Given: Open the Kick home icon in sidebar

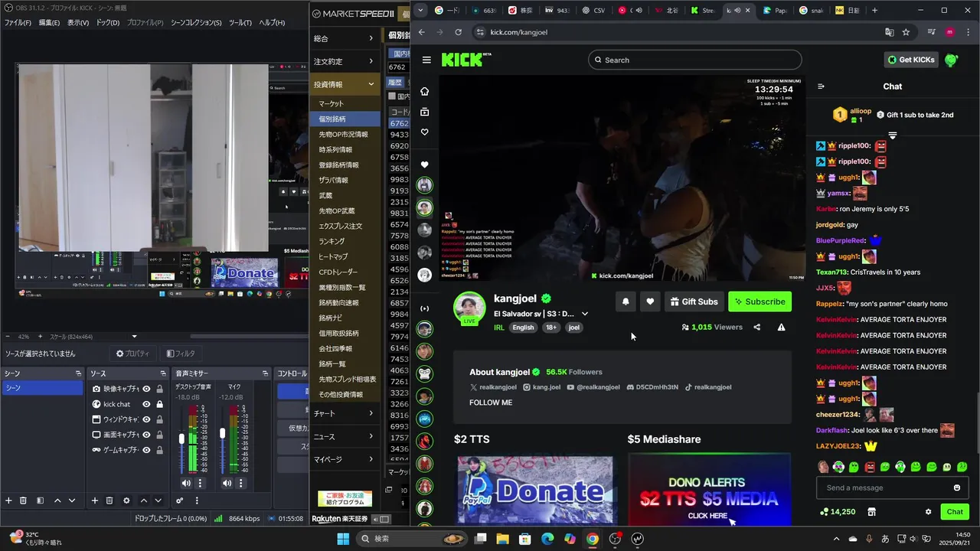Looking at the screenshot, I should pyautogui.click(x=425, y=91).
